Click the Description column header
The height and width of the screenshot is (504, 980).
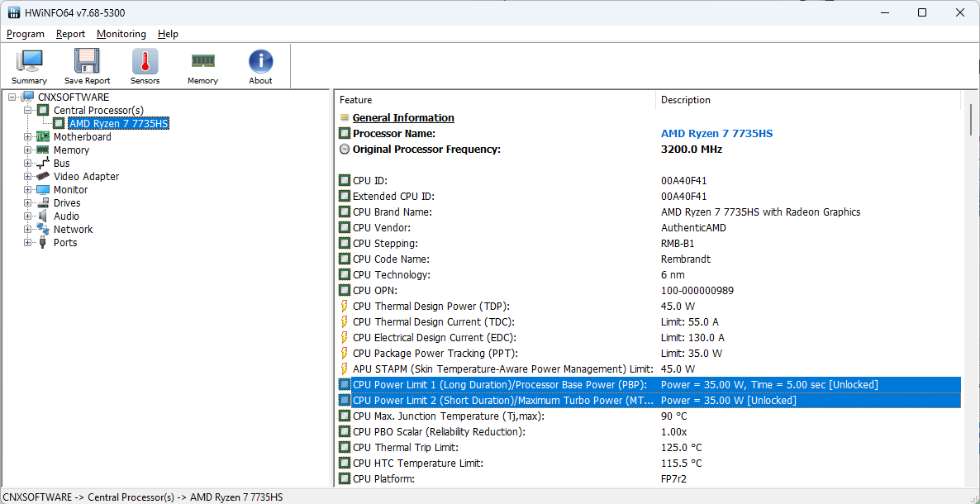coord(808,99)
